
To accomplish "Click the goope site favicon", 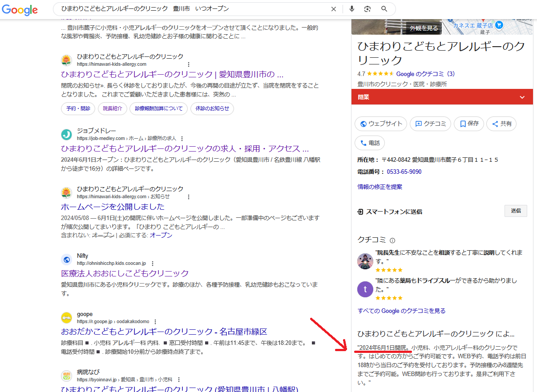I will tap(66, 317).
